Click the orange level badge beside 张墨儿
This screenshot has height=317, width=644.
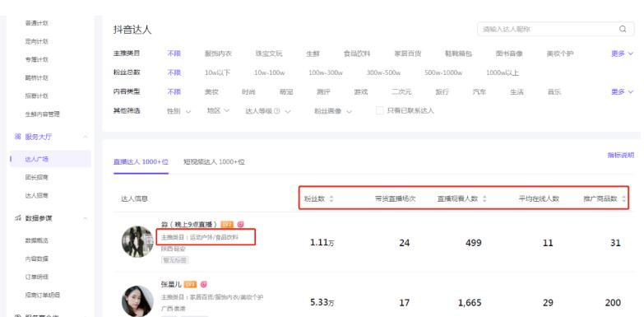pyautogui.click(x=190, y=285)
